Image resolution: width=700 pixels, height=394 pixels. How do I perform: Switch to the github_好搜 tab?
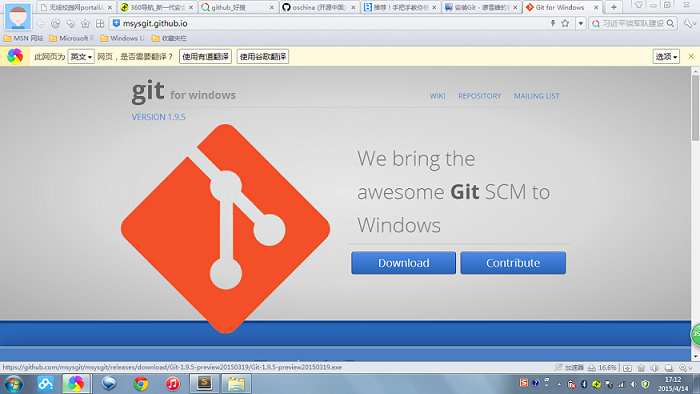(238, 7)
